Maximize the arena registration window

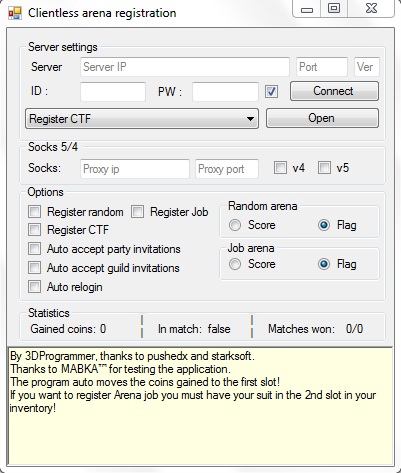click(334, 9)
